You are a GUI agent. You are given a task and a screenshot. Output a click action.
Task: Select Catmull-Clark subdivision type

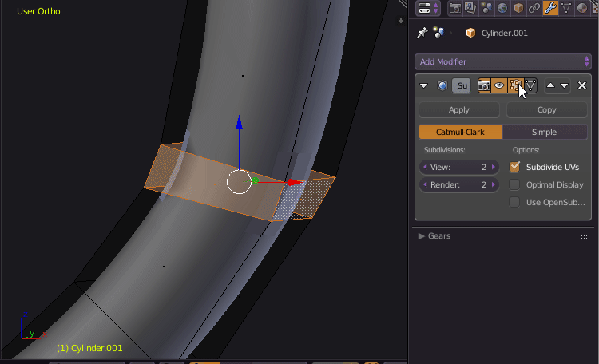point(460,133)
